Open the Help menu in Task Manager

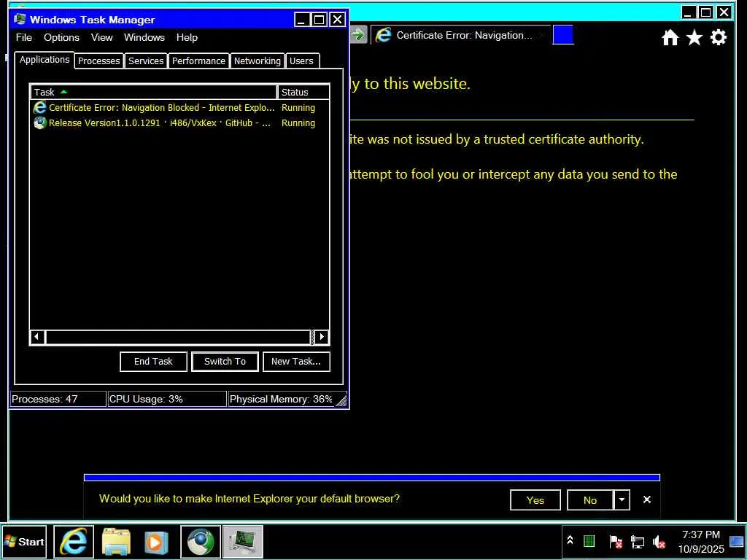pos(187,37)
